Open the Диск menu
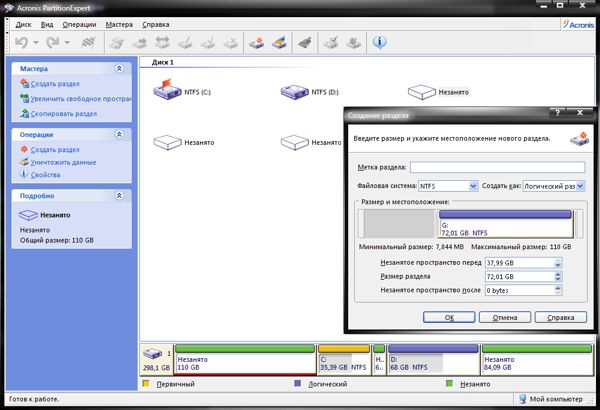Screen dimensions: 600x410 point(23,25)
